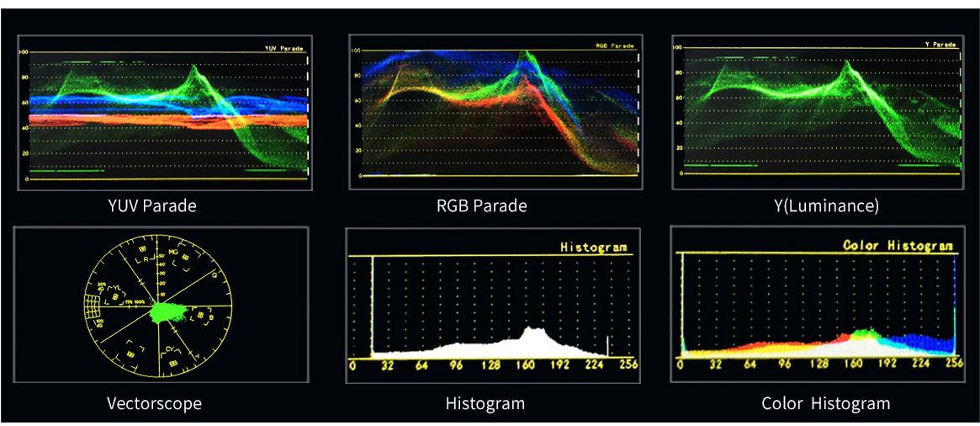Click the "Q" axis label on the vectorscope
The image size is (980, 426).
(214, 274)
